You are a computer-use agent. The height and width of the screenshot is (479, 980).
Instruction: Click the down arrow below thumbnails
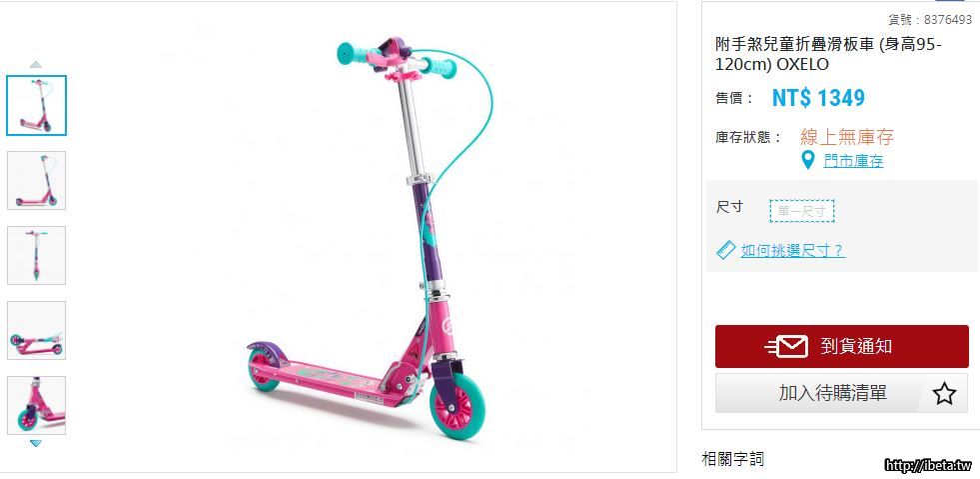point(36,443)
